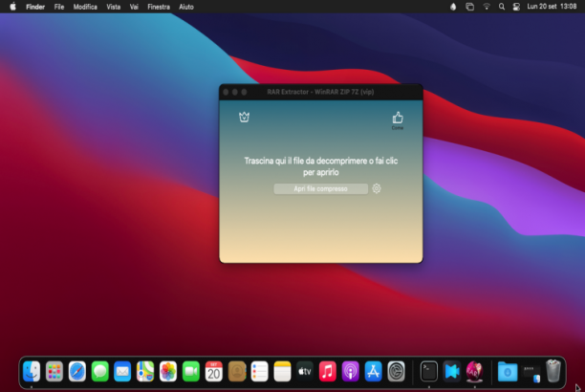Open Notes from the Dock

pyautogui.click(x=282, y=372)
